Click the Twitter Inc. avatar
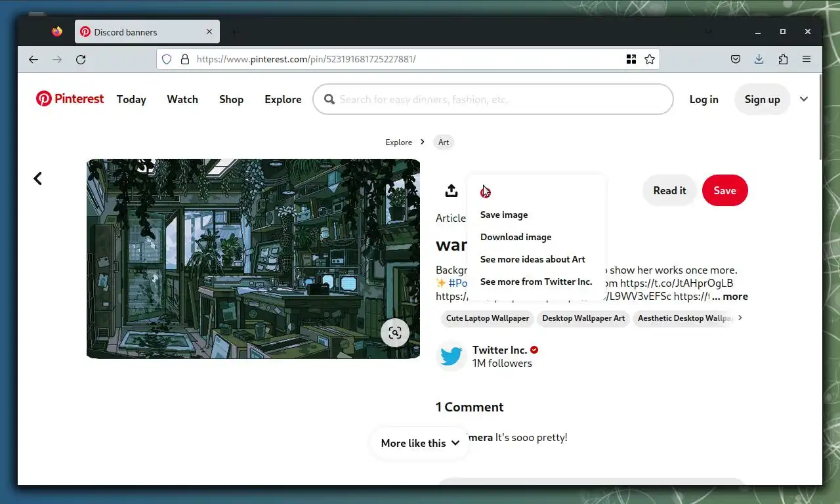The width and height of the screenshot is (840, 504). pos(451,356)
